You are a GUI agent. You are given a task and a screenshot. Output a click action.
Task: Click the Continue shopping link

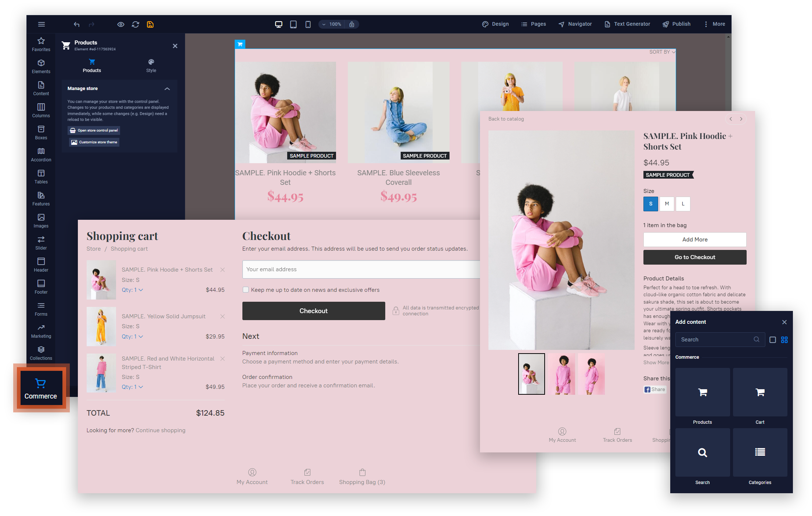pyautogui.click(x=160, y=430)
